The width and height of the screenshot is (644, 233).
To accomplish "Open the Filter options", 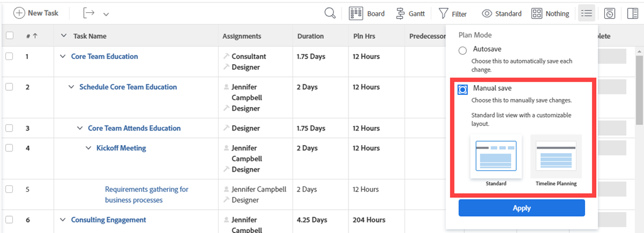I will [x=452, y=13].
